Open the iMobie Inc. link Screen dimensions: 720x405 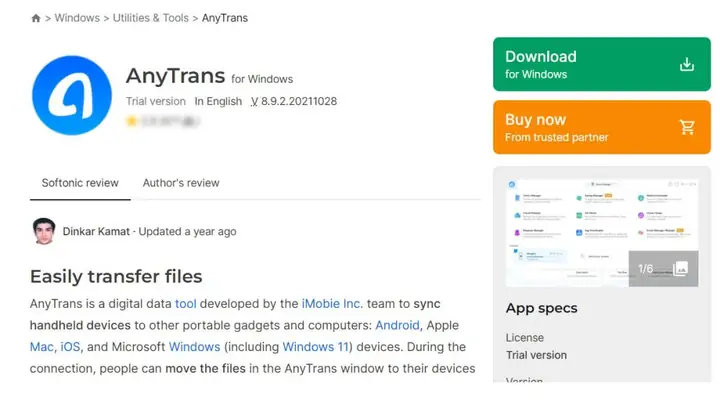coord(332,304)
